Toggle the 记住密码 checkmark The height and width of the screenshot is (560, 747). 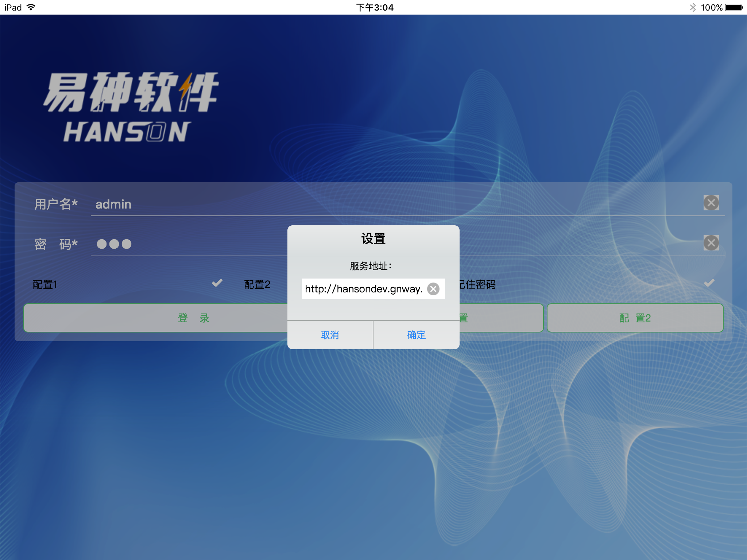(x=709, y=283)
